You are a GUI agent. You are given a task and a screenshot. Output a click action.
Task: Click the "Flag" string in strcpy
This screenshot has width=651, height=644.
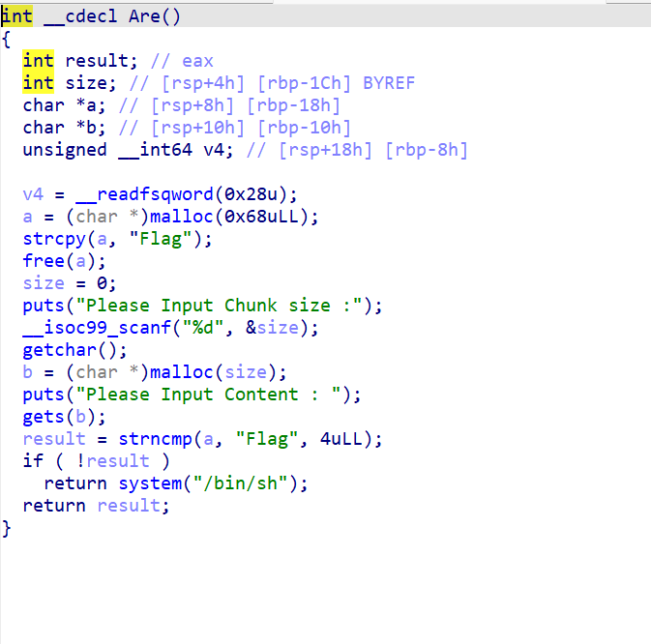pyautogui.click(x=161, y=239)
